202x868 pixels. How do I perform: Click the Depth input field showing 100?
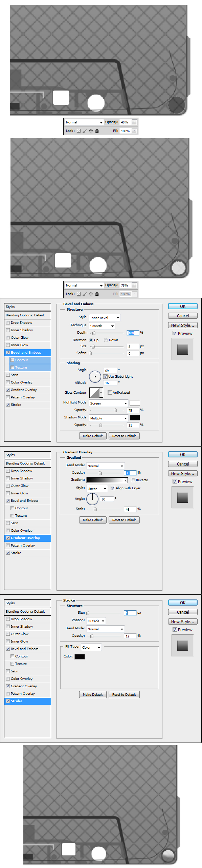[133, 333]
